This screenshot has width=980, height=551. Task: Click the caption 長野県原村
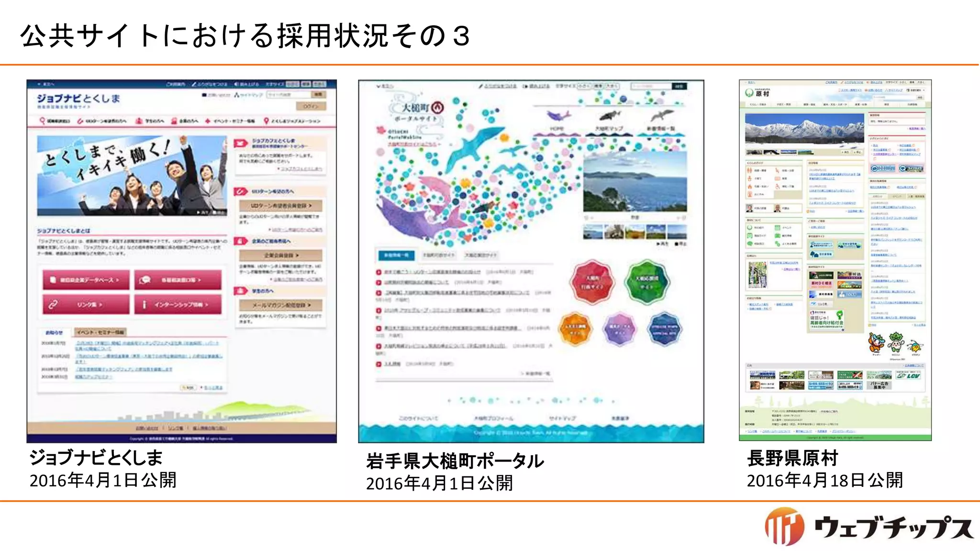click(x=792, y=458)
